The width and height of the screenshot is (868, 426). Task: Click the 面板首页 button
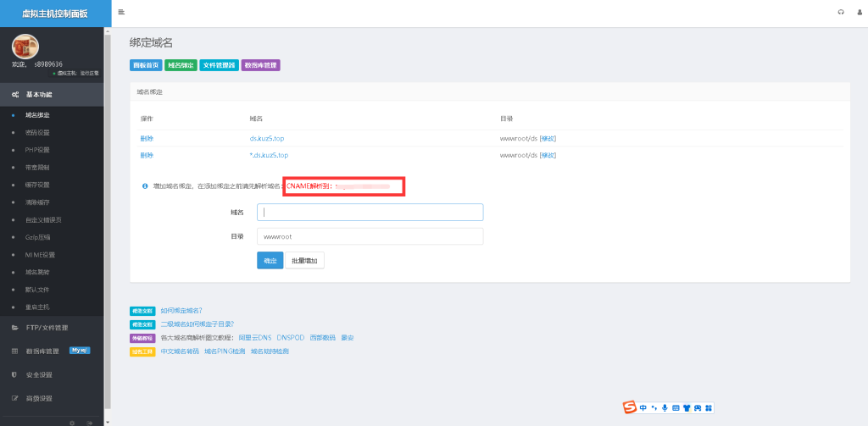pos(146,65)
